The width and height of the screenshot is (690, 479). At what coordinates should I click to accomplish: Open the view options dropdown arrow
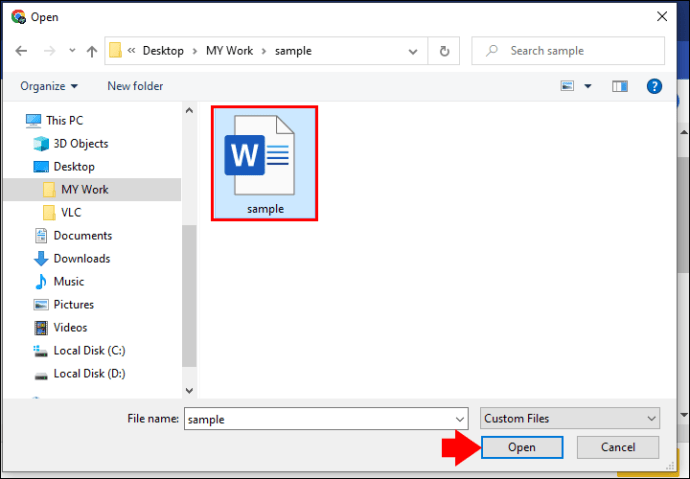587,86
